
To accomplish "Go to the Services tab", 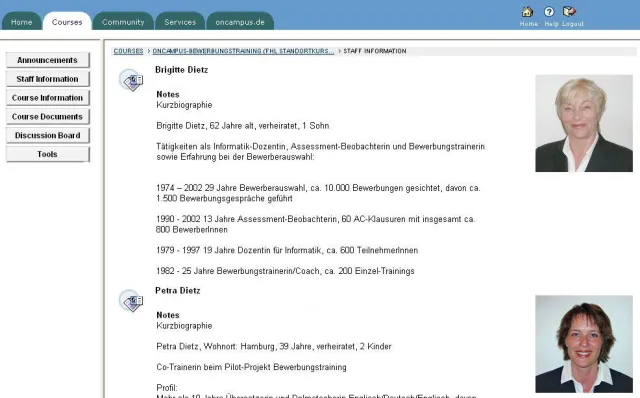I will (x=180, y=22).
